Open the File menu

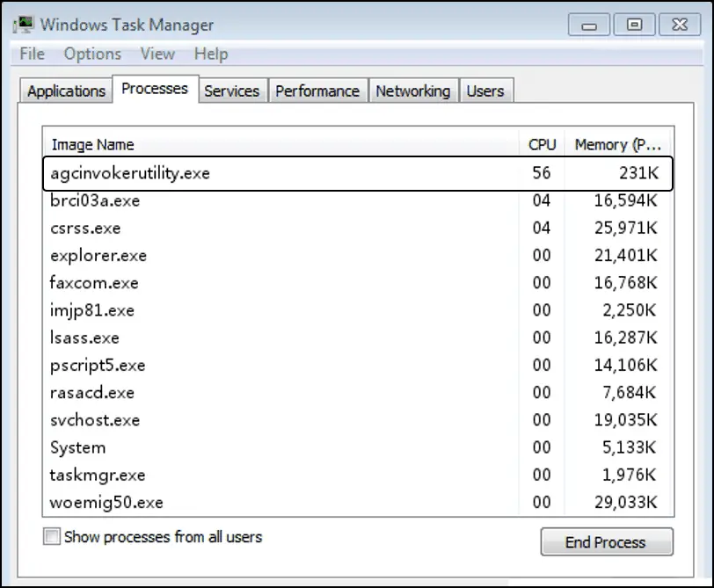[x=32, y=54]
